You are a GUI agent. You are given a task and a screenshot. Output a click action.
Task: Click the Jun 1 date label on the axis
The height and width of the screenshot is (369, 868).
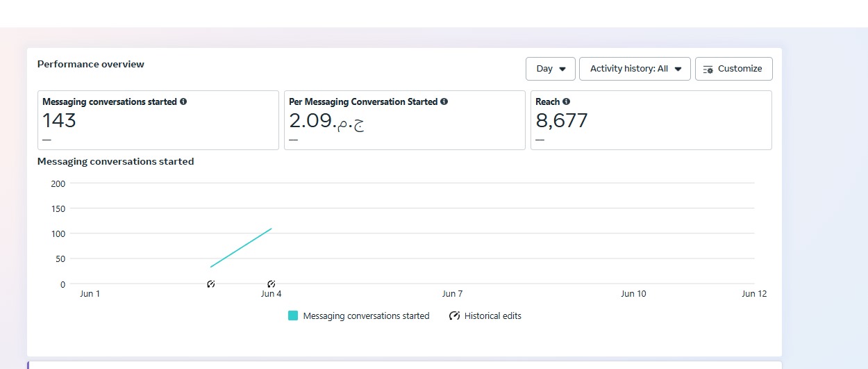pos(90,294)
